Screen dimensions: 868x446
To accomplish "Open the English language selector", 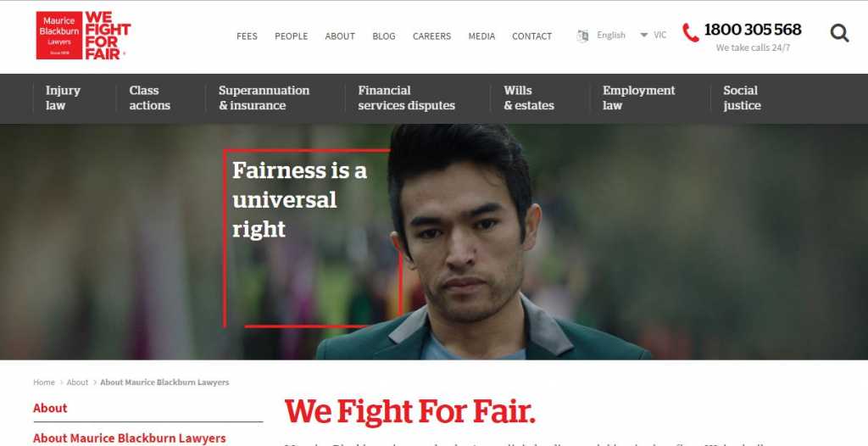I will point(610,35).
